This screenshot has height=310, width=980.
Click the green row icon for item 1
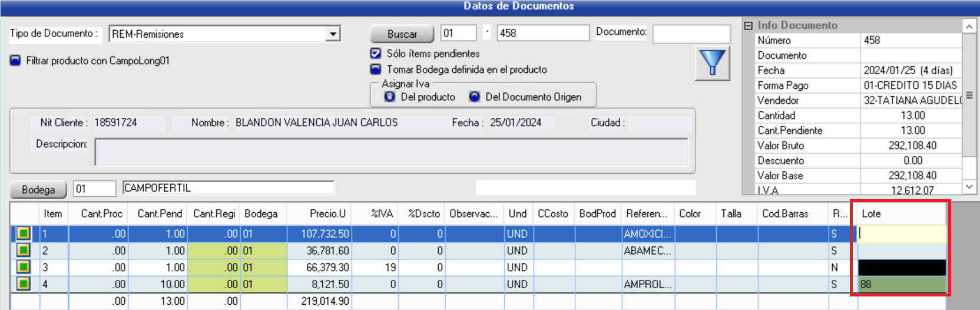pos(23,234)
